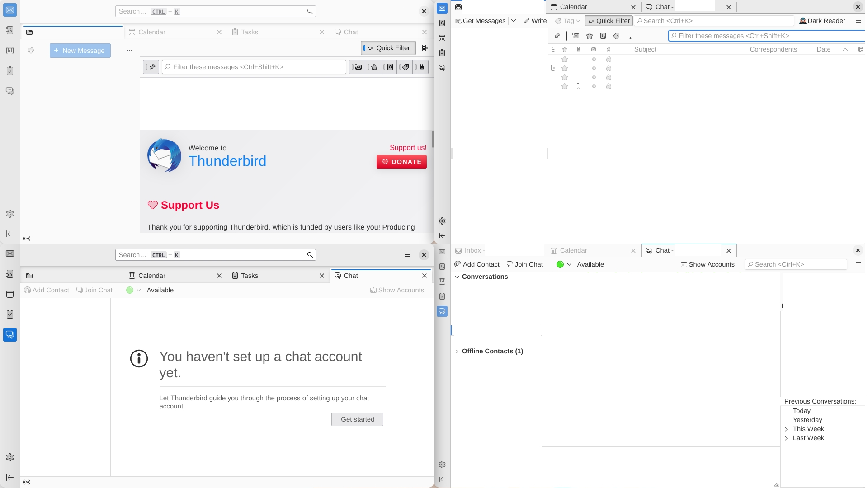Focus Search <Ctrl+K> field in bottom-right chat window

click(796, 264)
